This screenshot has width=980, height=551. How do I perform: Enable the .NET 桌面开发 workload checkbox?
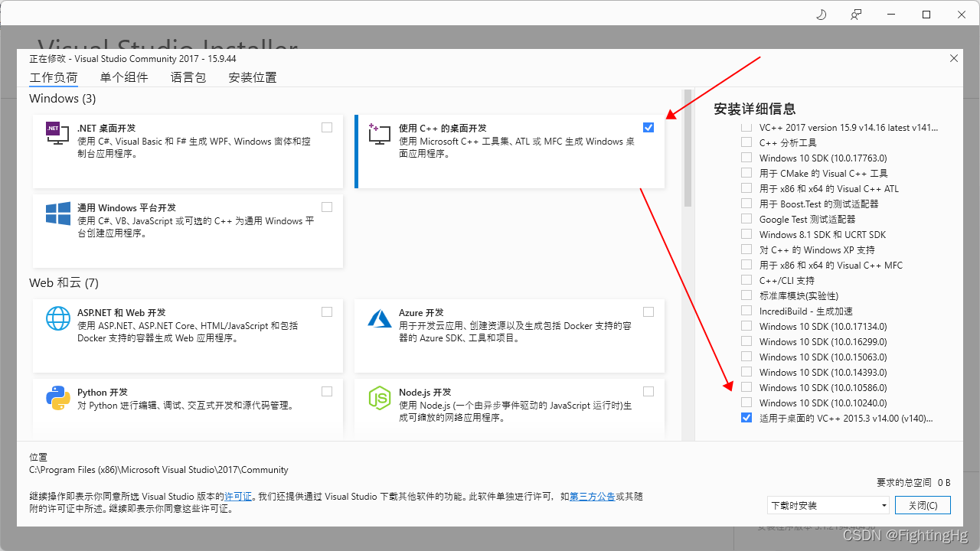pyautogui.click(x=327, y=128)
